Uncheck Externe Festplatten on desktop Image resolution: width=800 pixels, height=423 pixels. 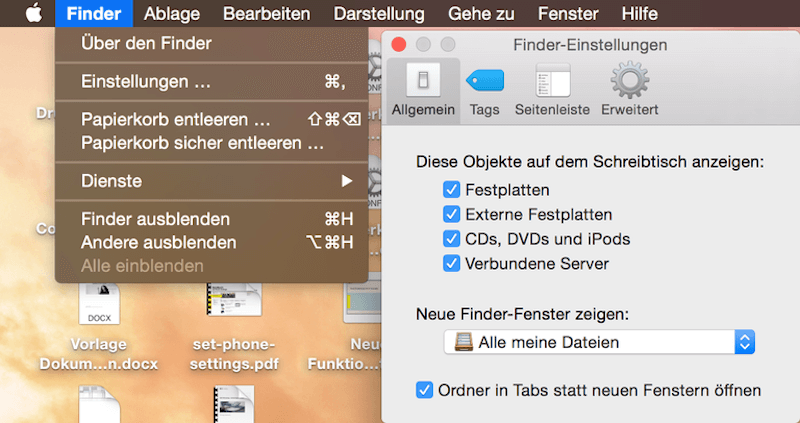coord(451,214)
